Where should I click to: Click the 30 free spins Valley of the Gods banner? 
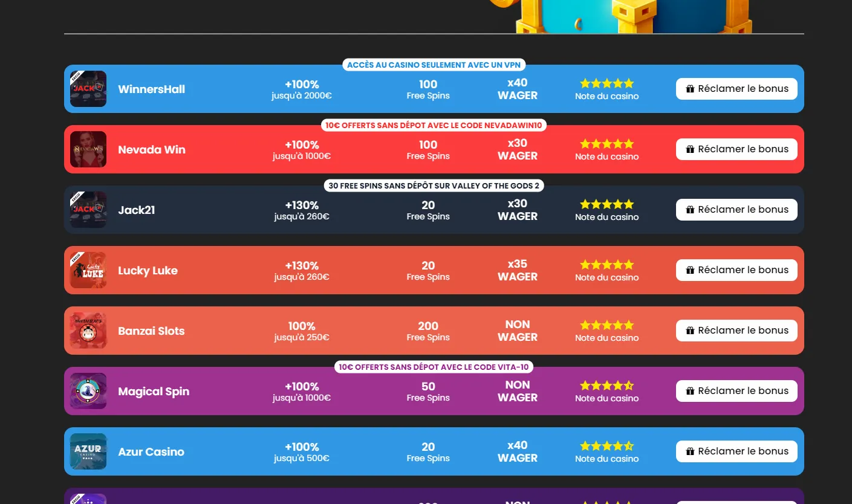point(434,186)
